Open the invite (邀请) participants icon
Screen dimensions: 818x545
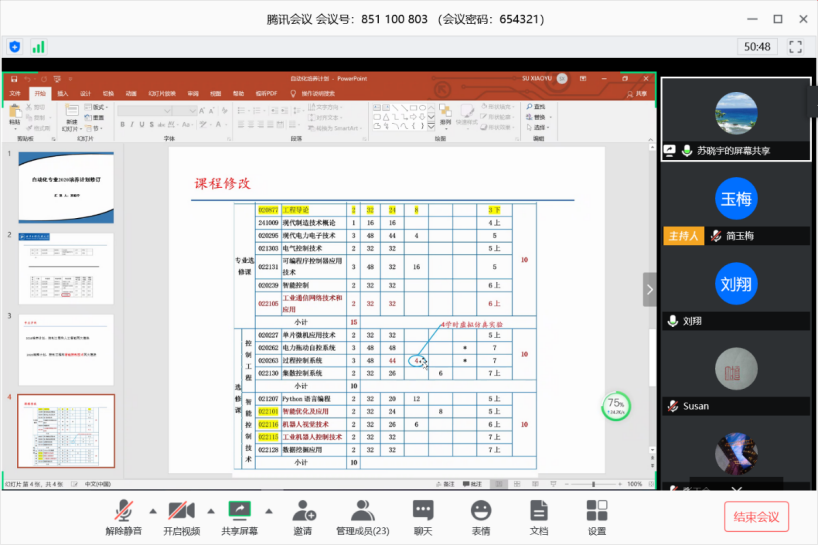[301, 510]
